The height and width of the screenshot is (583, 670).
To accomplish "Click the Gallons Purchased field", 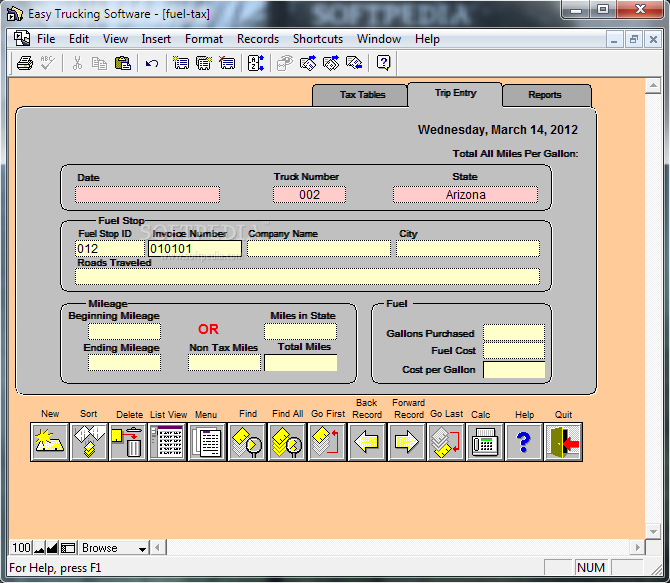I will click(514, 333).
